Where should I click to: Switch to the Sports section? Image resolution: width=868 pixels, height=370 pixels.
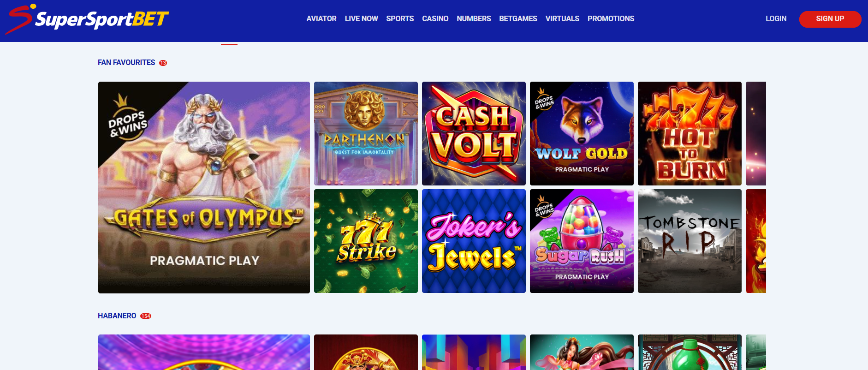(x=400, y=19)
